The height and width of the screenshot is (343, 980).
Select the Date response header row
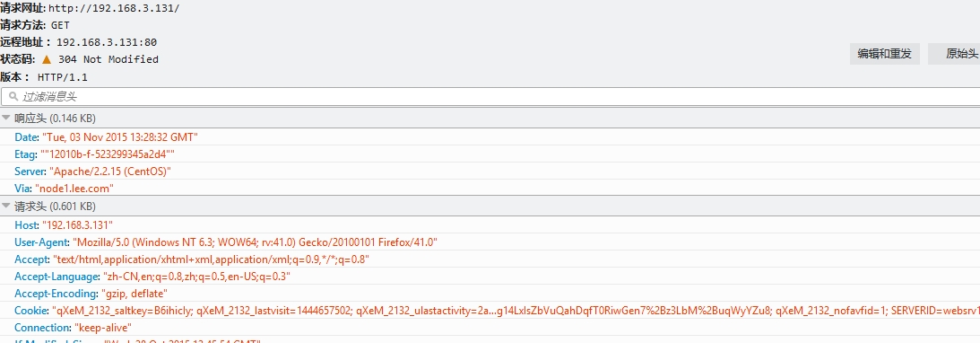point(490,136)
